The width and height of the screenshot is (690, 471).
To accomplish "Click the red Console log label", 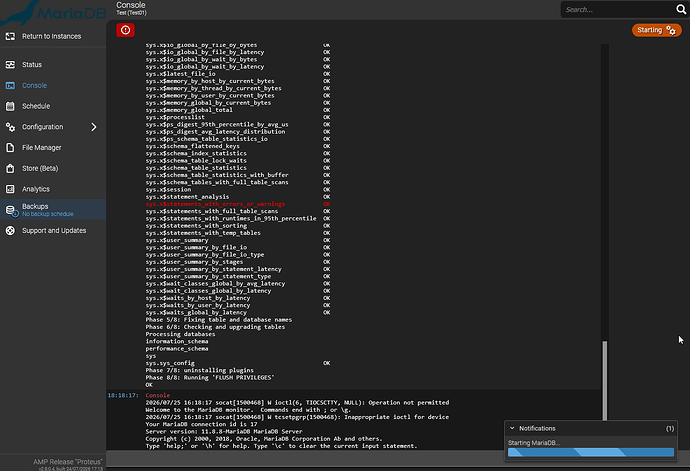I will point(158,395).
